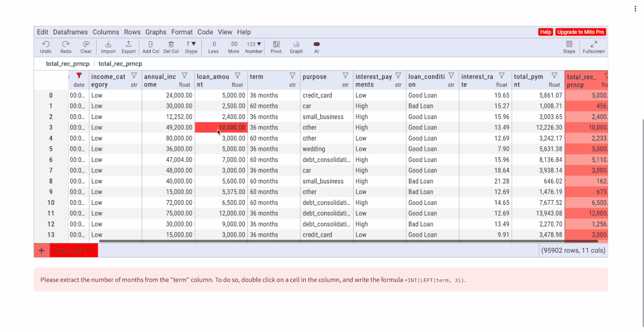Toggle filter on the term column
Screen dimensions: 644x332
292,76
